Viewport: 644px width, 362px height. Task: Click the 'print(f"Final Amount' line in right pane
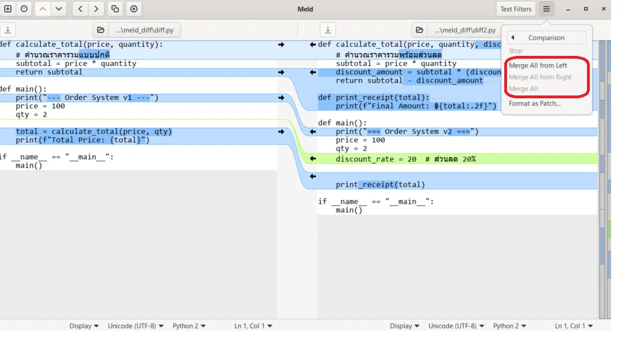416,106
